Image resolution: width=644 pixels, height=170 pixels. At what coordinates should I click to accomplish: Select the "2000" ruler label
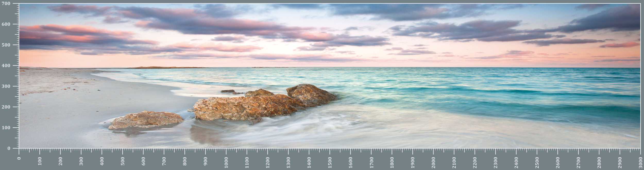tap(433, 162)
